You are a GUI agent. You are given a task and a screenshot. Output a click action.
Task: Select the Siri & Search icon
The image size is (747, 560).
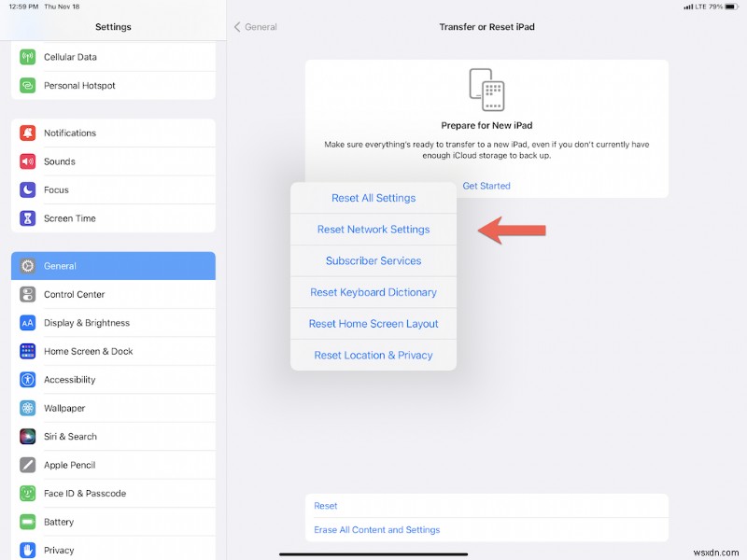(29, 436)
